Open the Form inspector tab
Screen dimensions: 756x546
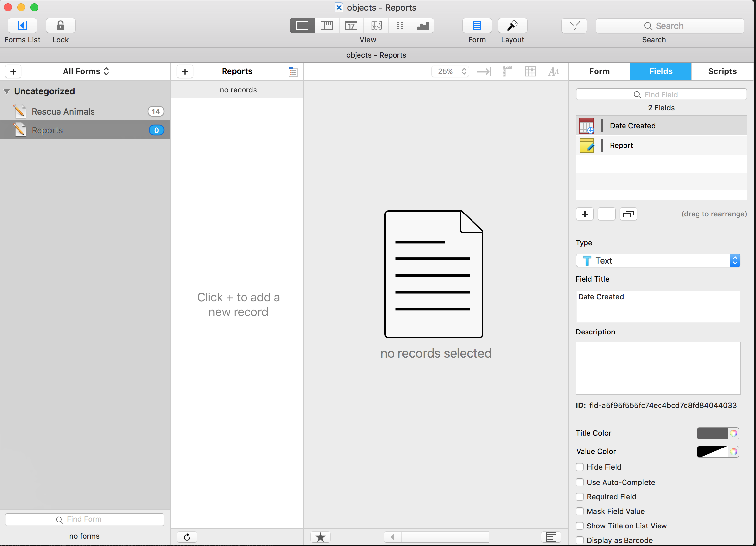(599, 71)
